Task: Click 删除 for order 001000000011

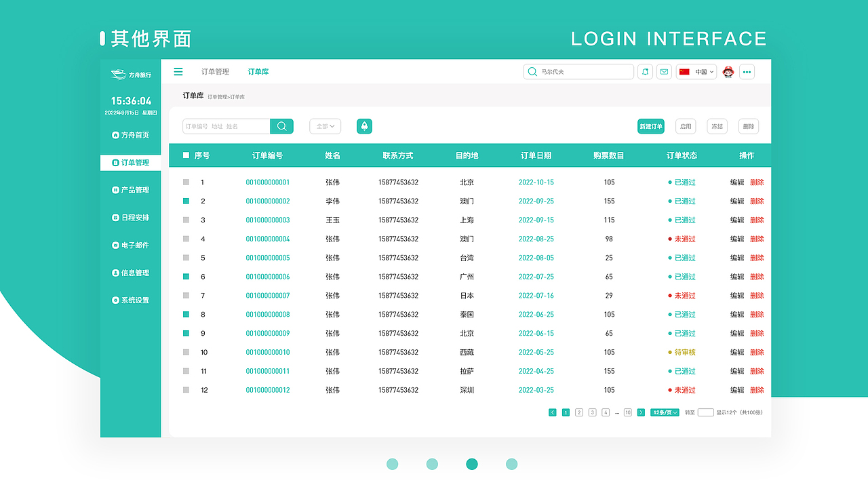Action: point(757,371)
